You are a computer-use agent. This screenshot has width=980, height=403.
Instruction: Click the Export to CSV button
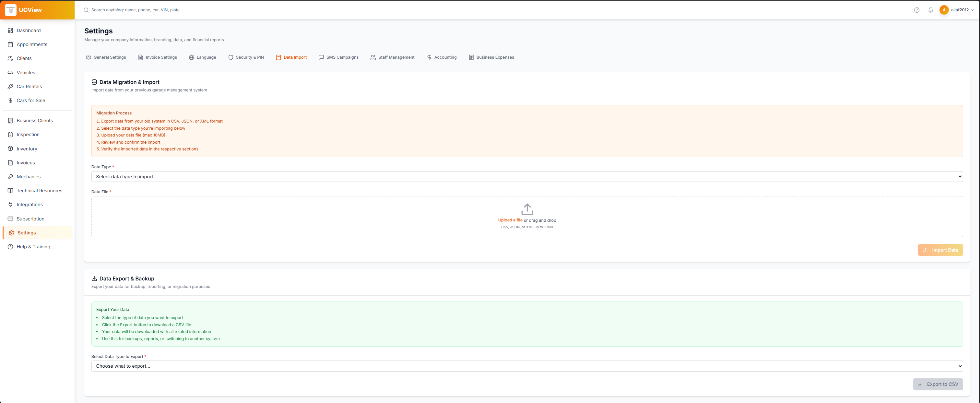(x=938, y=384)
